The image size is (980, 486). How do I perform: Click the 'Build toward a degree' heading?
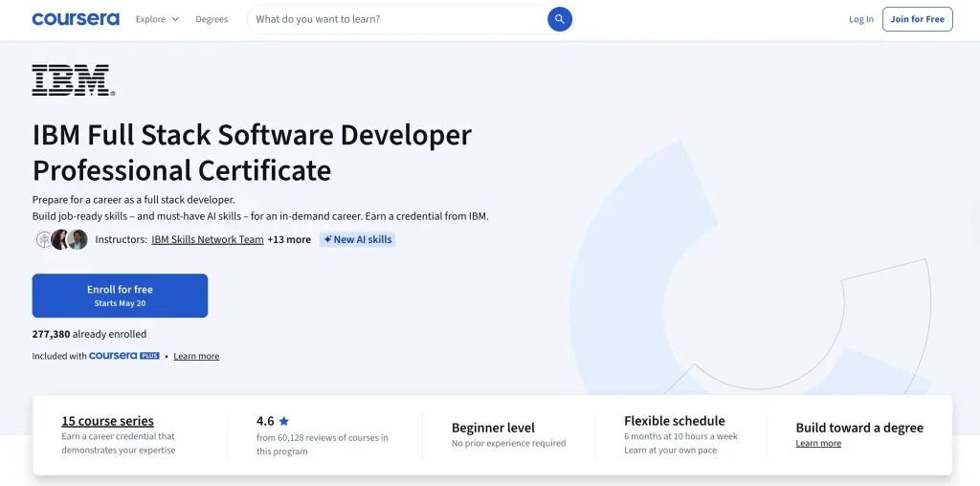pyautogui.click(x=859, y=428)
